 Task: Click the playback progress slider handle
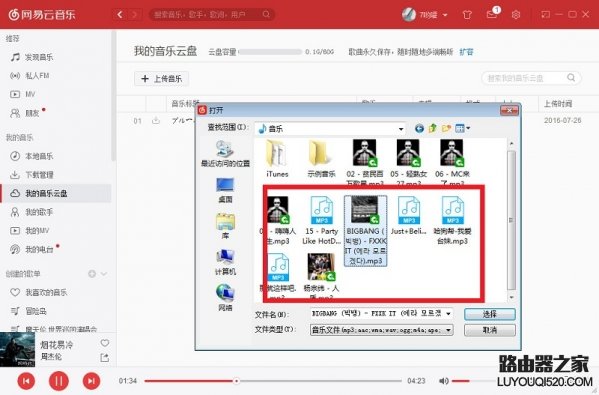click(236, 381)
